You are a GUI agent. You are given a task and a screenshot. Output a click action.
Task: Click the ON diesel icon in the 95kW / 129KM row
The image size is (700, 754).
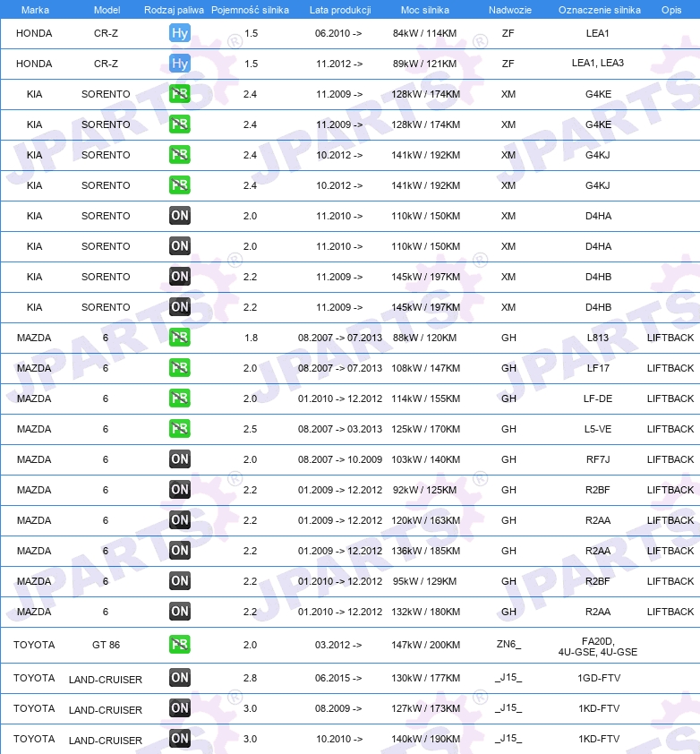coord(180,581)
